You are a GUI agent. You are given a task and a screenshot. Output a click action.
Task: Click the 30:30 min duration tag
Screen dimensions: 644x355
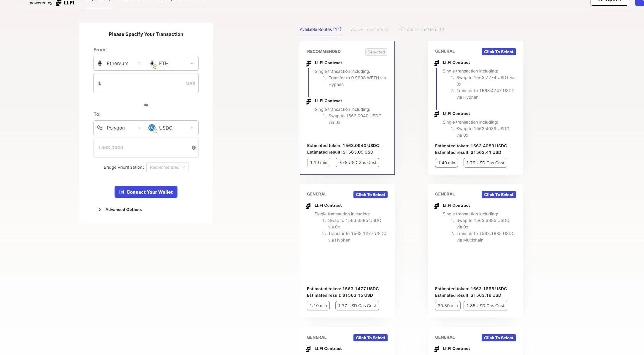click(x=448, y=306)
